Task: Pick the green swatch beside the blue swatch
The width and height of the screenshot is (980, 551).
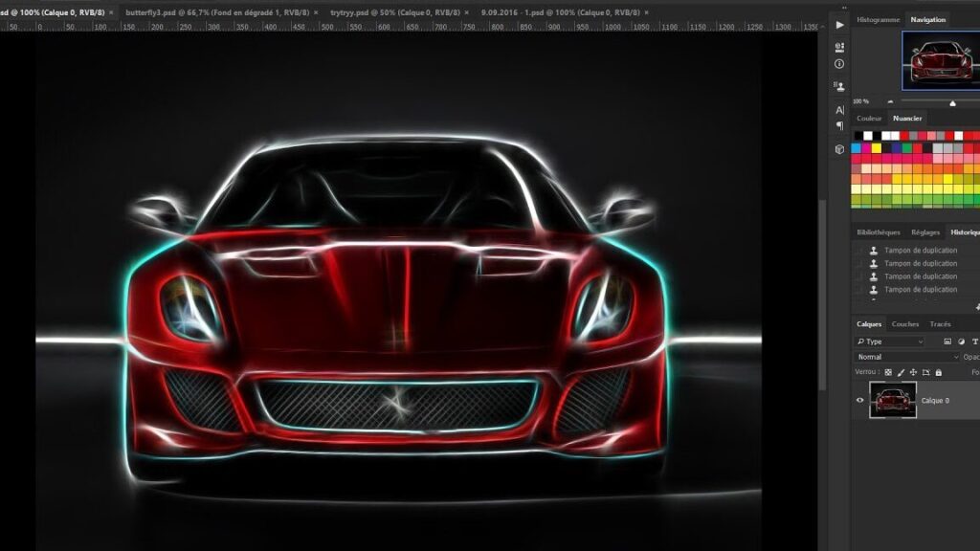Action: coord(906,148)
